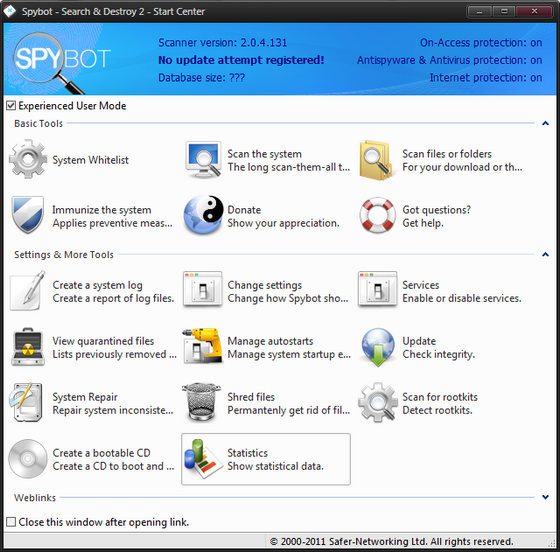Uncheck Experienced User Mode checkbox
The image size is (560, 552).
[11, 105]
